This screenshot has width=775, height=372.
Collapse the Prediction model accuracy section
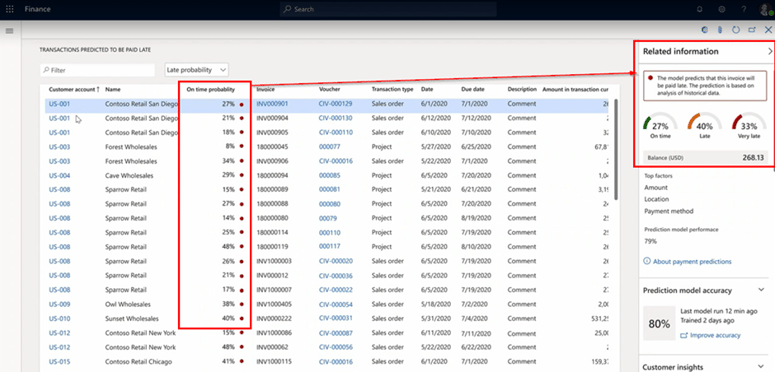[x=761, y=290]
